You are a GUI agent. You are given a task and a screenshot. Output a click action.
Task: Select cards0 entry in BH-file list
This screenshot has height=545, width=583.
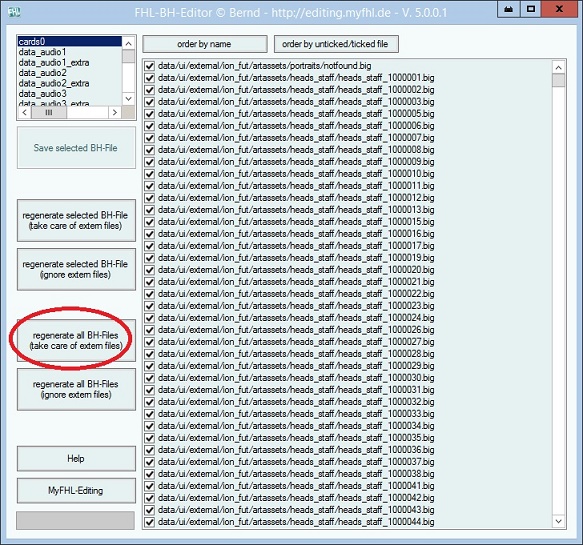[70, 42]
